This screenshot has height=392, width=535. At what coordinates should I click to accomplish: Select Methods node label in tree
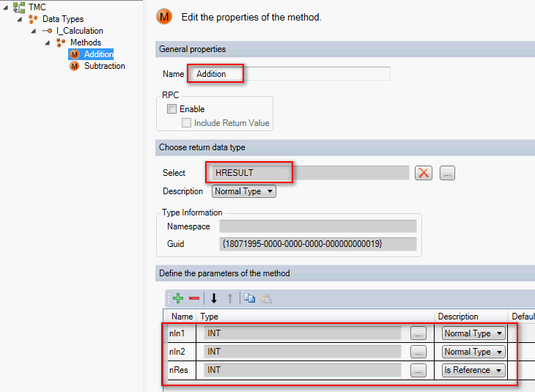[x=86, y=42]
